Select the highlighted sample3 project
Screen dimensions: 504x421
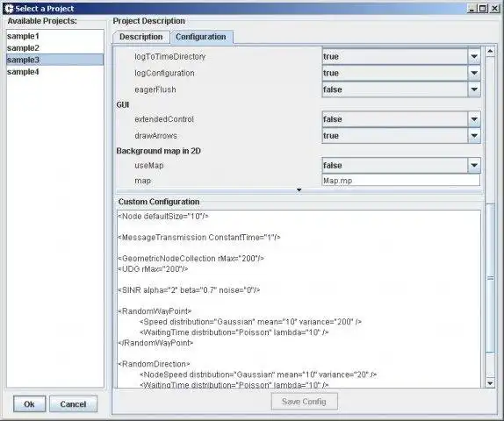tap(55, 60)
